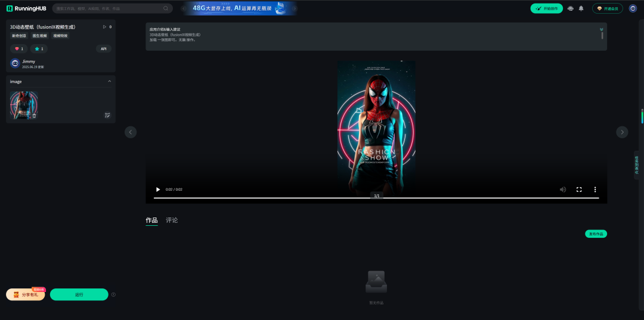
Task: Switch to the 作品 tab
Action: 151,220
